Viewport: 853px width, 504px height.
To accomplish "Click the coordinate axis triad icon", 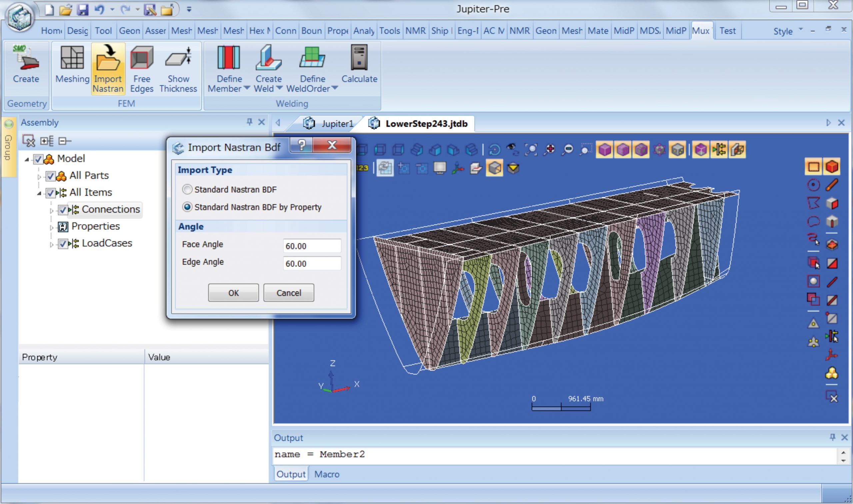I will click(457, 168).
